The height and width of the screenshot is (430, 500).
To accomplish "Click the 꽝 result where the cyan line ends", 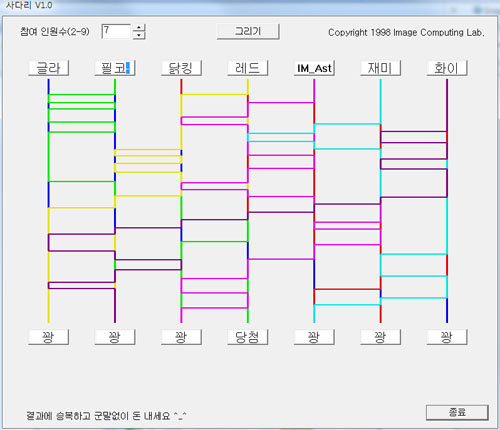I will point(314,337).
